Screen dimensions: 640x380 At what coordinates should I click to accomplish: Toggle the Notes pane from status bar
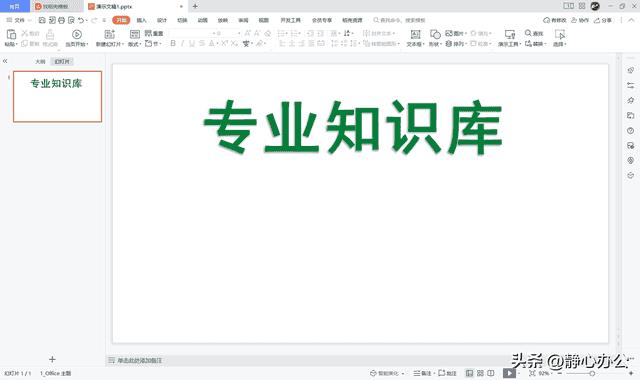pos(422,373)
